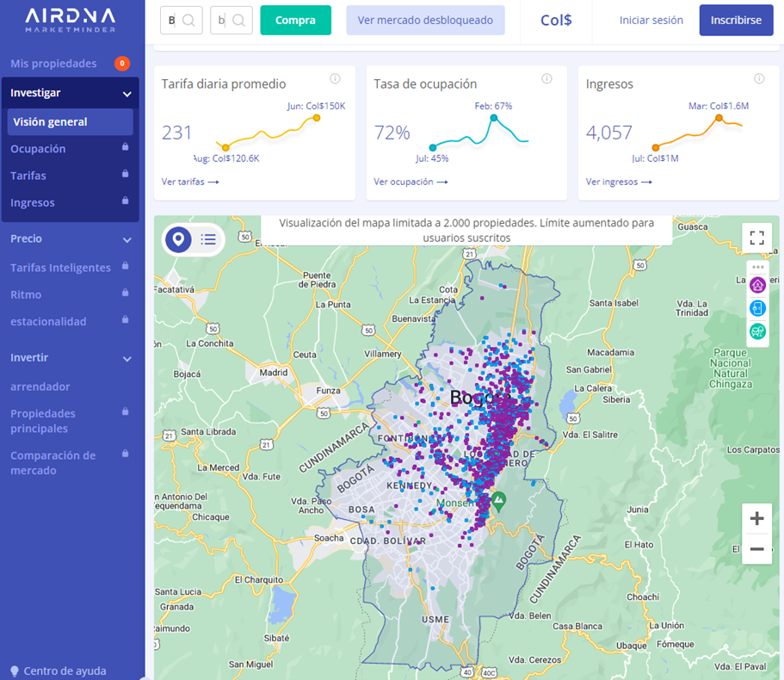
Task: Click info icon for Tarifa diaria promedio
Action: pos(335,79)
